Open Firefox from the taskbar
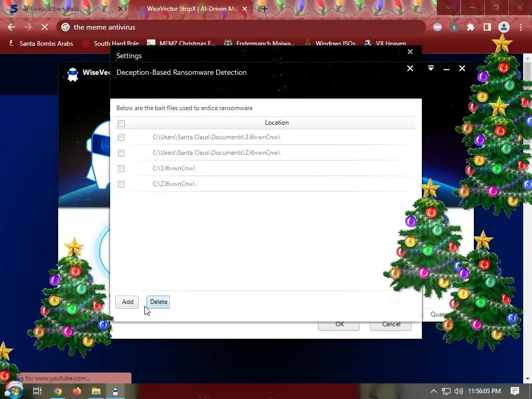This screenshot has width=532, height=399. (x=77, y=391)
